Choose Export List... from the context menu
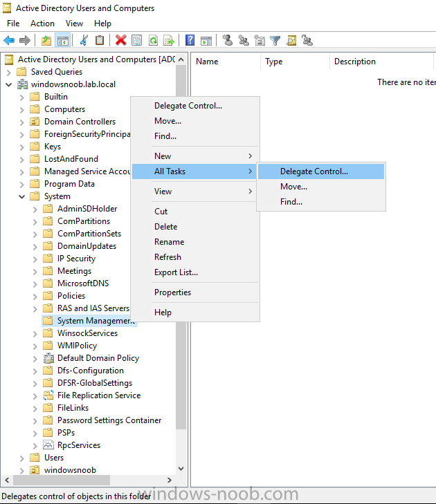 [195, 272]
